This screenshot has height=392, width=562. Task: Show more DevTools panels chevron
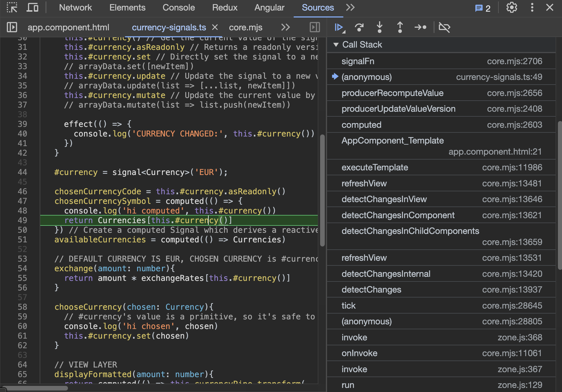click(x=350, y=8)
